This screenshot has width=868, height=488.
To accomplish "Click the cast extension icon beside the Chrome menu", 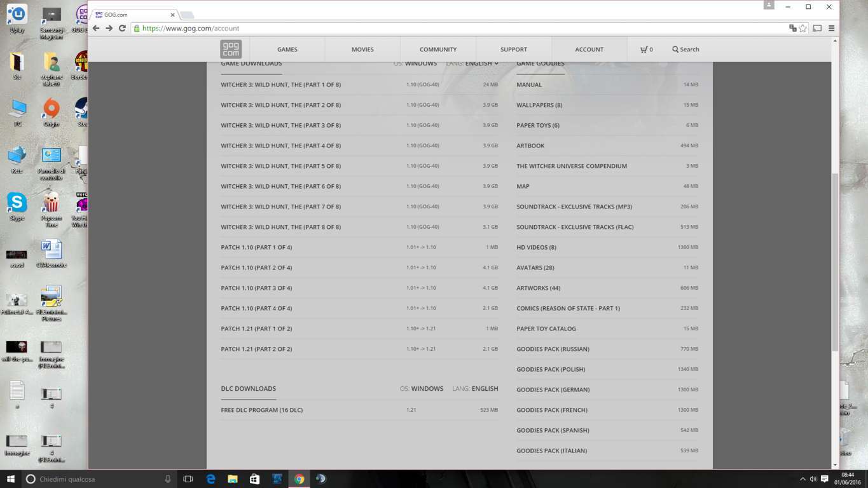I will (817, 28).
